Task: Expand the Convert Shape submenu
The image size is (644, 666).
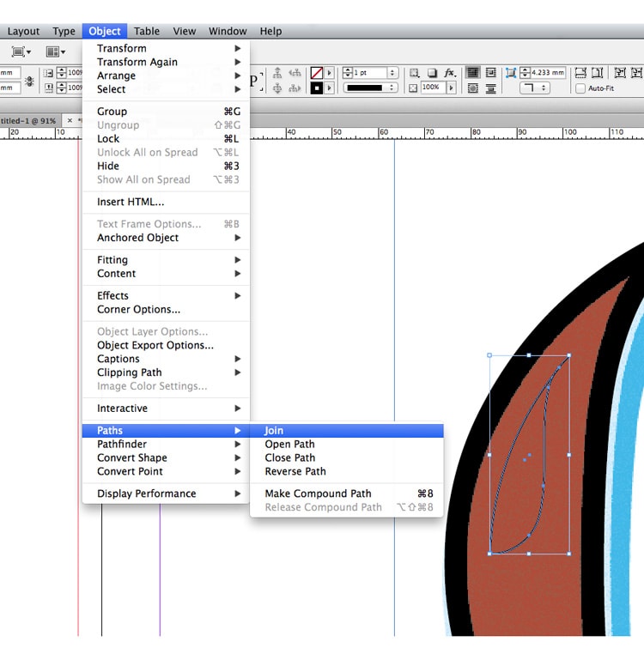Action: [166, 457]
